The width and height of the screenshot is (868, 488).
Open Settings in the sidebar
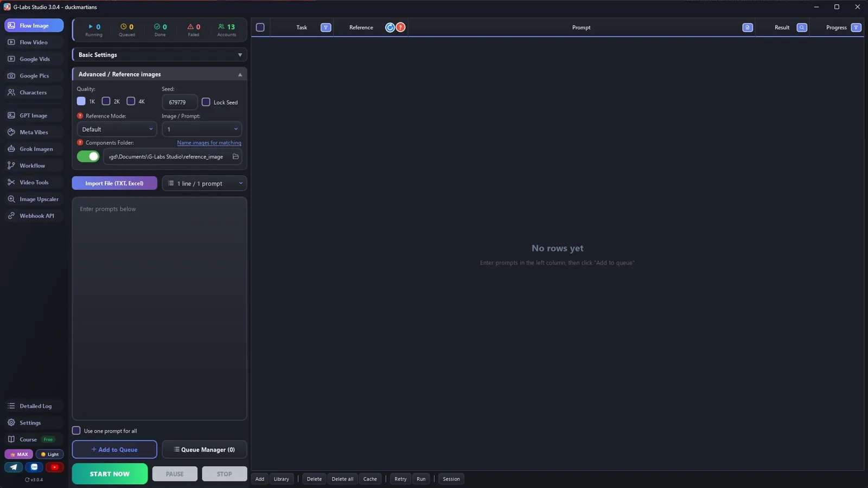coord(34,422)
